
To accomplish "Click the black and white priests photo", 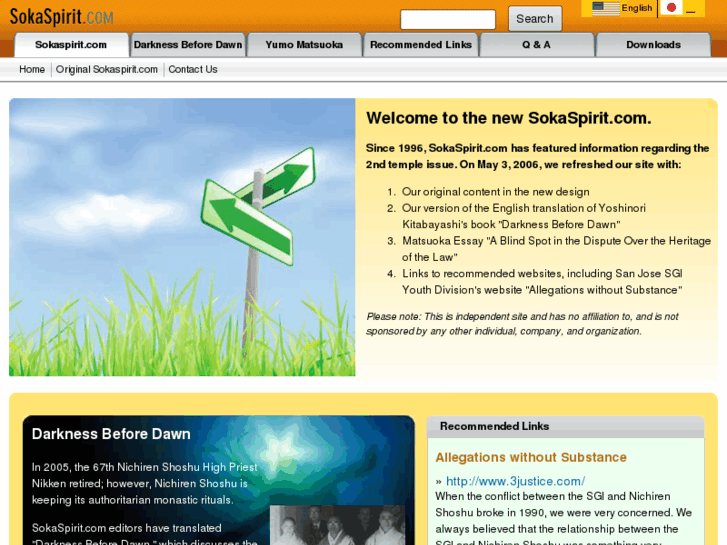I will (338, 525).
